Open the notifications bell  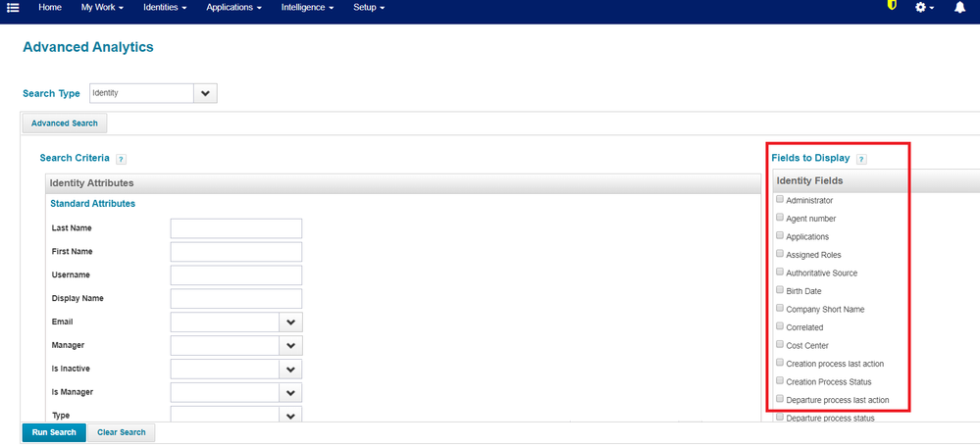coord(959,8)
